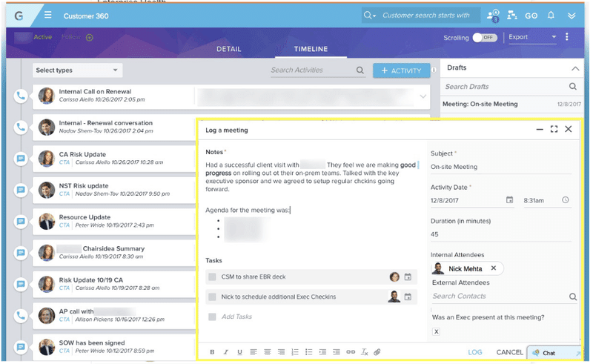
Task: Open the people icon with badge in header
Action: (493, 16)
